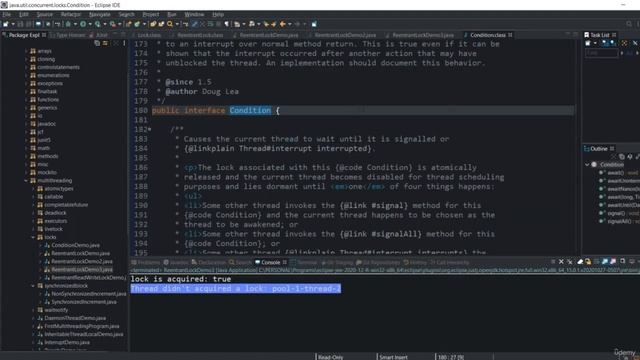This screenshot has width=640, height=360.
Task: Open the Refactor menu
Action: click(71, 14)
